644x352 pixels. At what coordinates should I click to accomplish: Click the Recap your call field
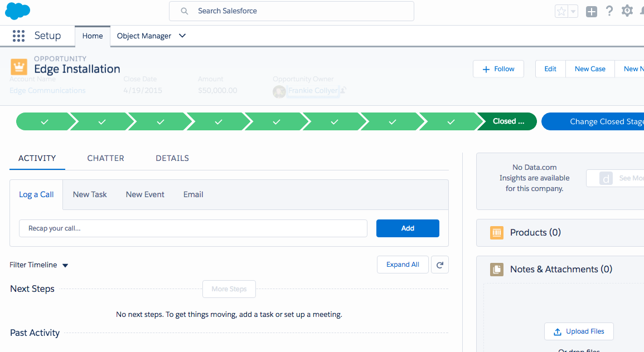pos(193,228)
